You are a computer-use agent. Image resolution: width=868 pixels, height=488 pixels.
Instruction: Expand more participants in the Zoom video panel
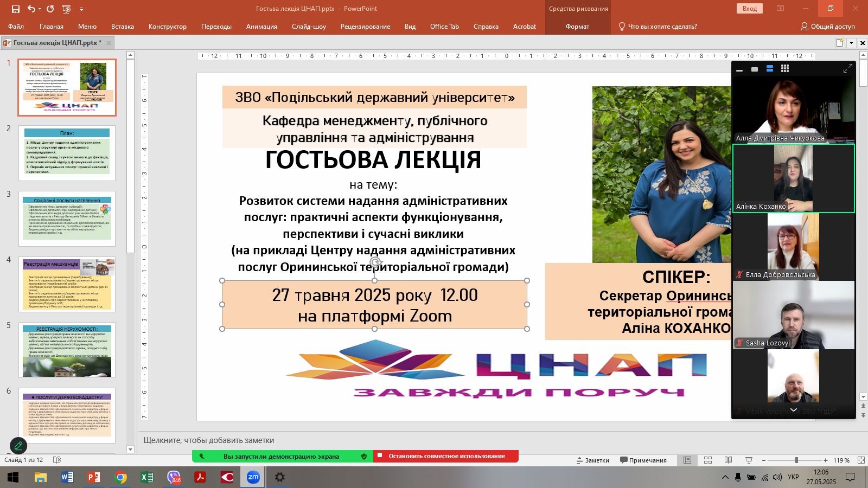(793, 410)
